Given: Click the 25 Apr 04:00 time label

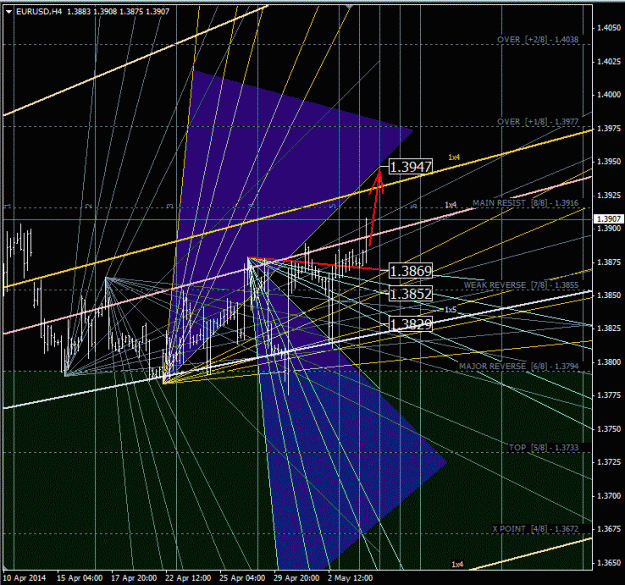Looking at the screenshot, I should pyautogui.click(x=242, y=578).
